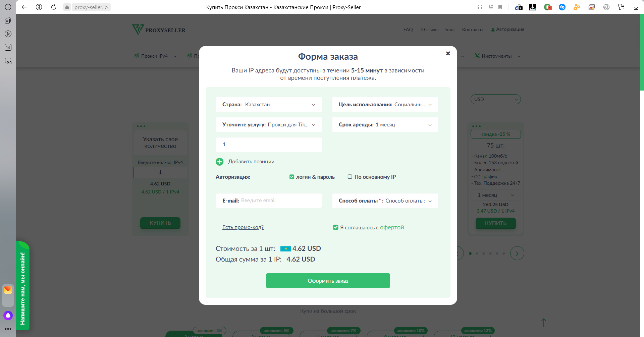Open the mail icon in the sidebar
The height and width of the screenshot is (337, 644).
pos(8,290)
